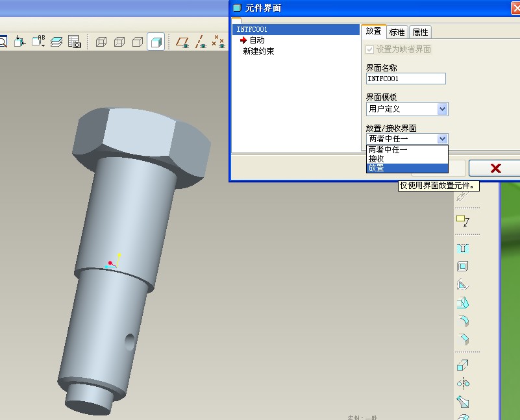Select the Sketch tool in right toolbar
The width and height of the screenshot is (520, 420).
(463, 221)
